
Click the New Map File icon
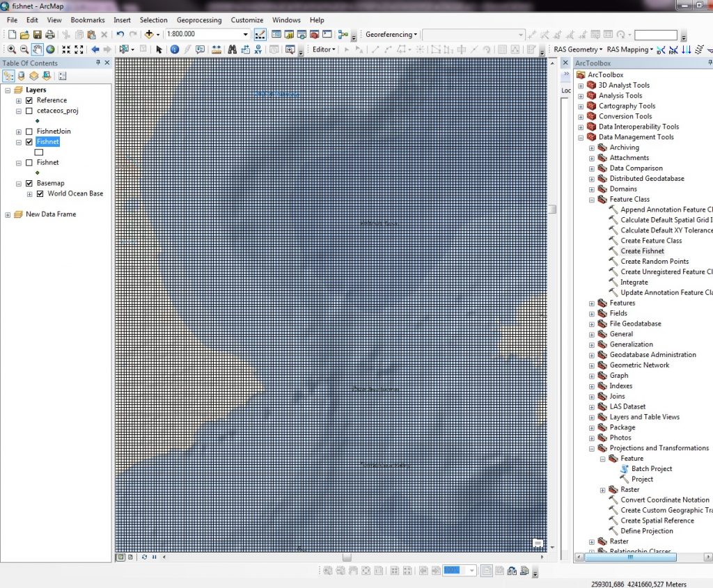coord(13,35)
